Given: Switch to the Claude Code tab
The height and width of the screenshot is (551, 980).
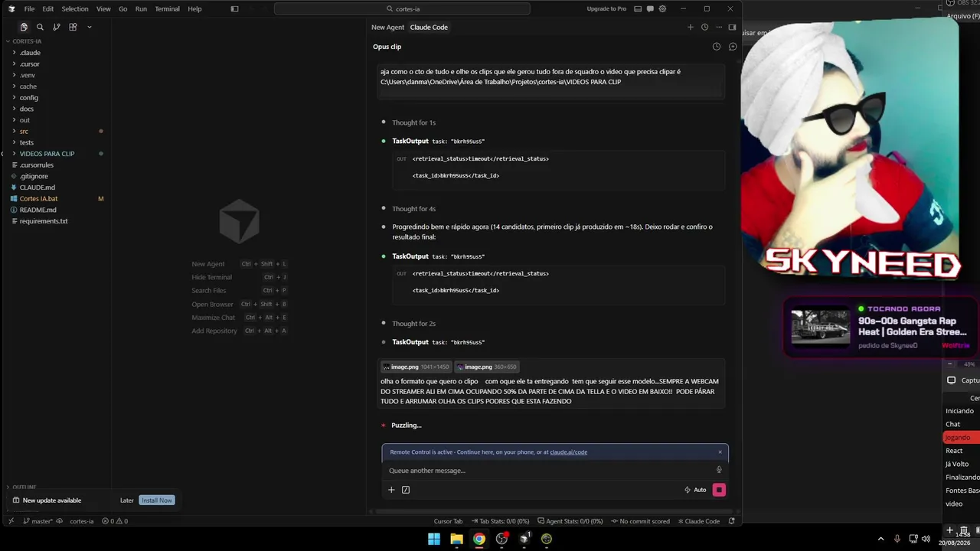Looking at the screenshot, I should click(x=429, y=28).
